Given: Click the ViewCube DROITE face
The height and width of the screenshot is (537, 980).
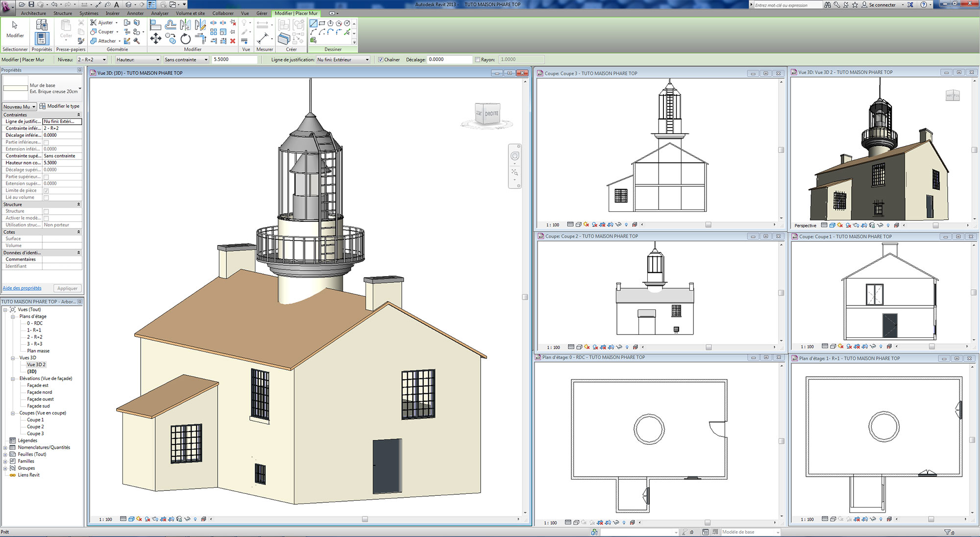Looking at the screenshot, I should click(x=491, y=114).
